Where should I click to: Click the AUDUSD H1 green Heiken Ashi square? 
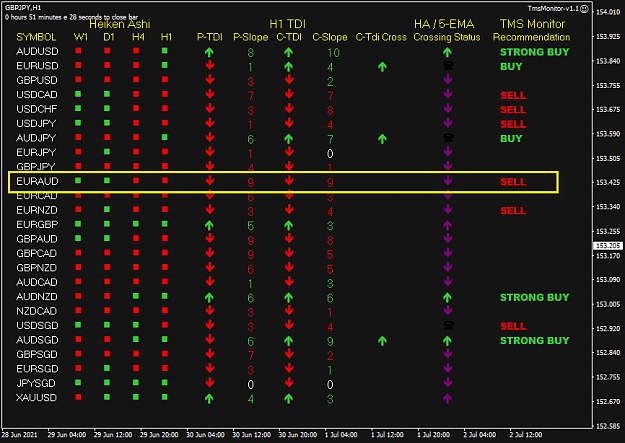pyautogui.click(x=165, y=51)
